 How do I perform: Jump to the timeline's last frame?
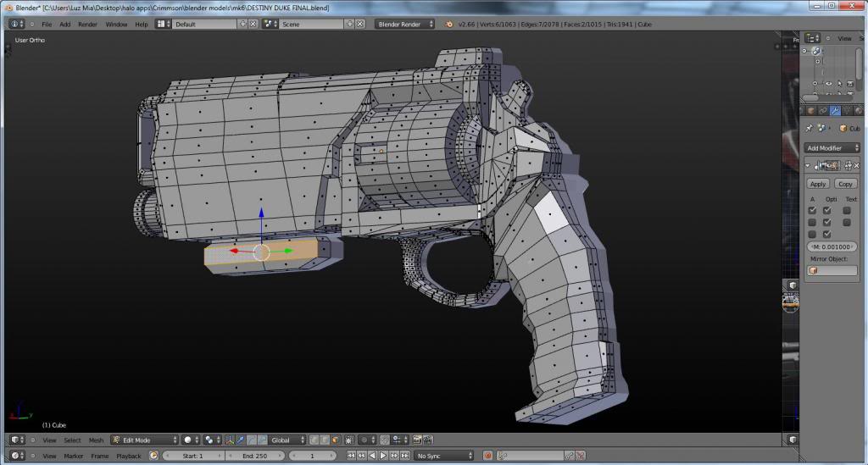tap(403, 456)
